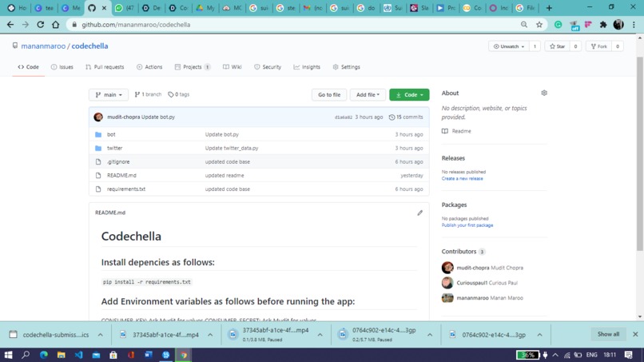The height and width of the screenshot is (362, 644).
Task: Open the mananmaroo owner link
Action: tap(43, 46)
